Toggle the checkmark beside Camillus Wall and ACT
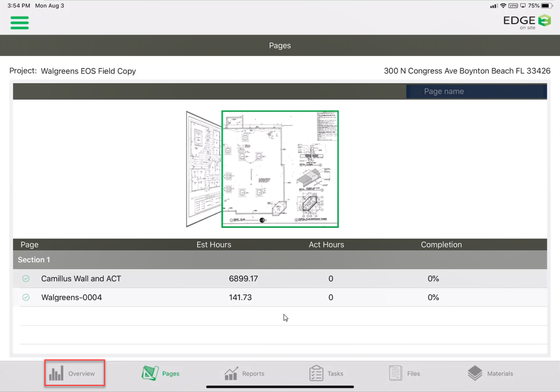Screen dimensions: 560x392 pyautogui.click(x=26, y=278)
